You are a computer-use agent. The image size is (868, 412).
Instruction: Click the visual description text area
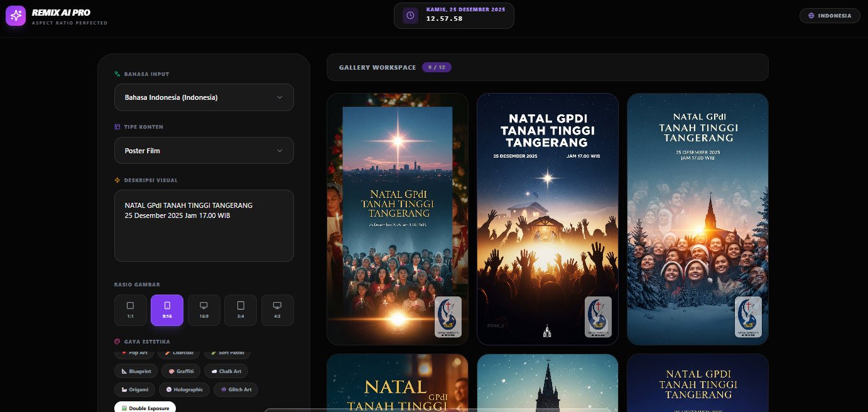point(204,226)
